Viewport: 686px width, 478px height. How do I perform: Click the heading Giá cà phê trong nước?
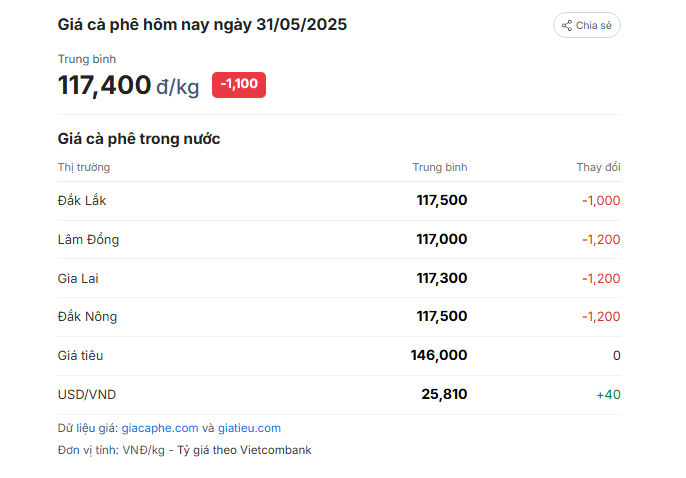click(139, 139)
